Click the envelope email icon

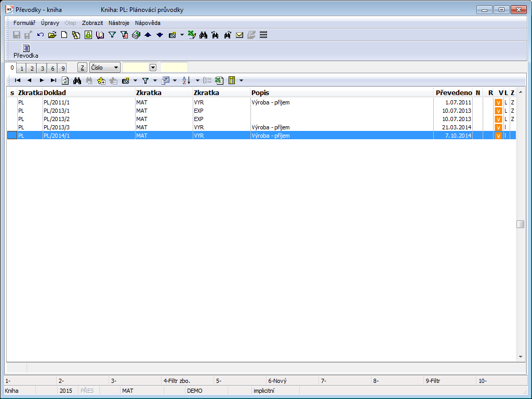[240, 35]
